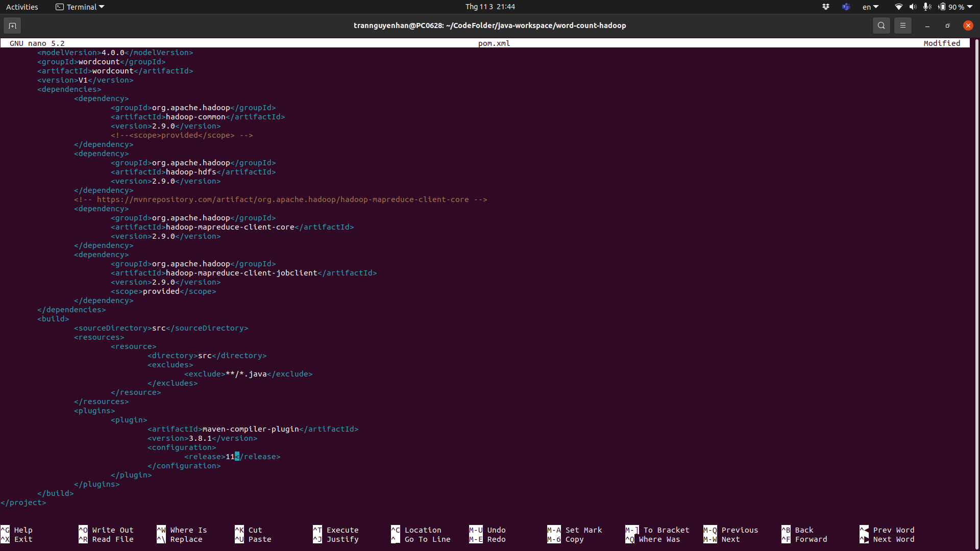Viewport: 980px width, 551px height.
Task: Click the Dropbox tray icon
Action: coord(825,7)
